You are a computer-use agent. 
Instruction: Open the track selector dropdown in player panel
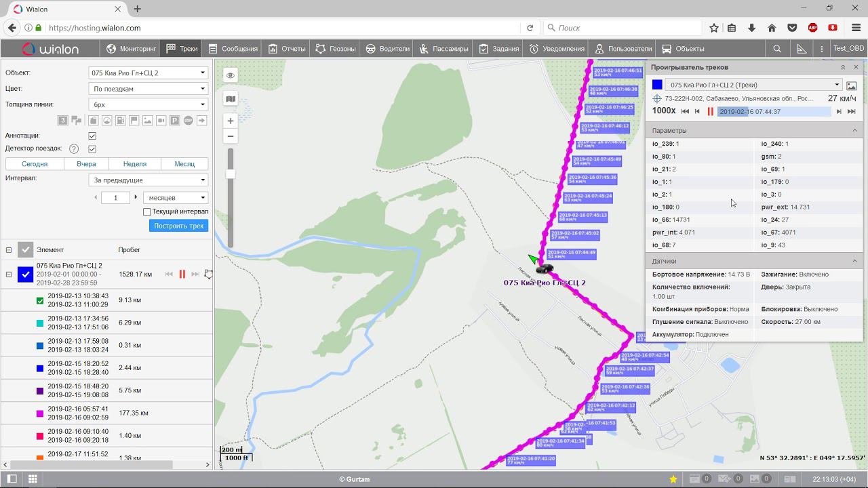(x=753, y=85)
